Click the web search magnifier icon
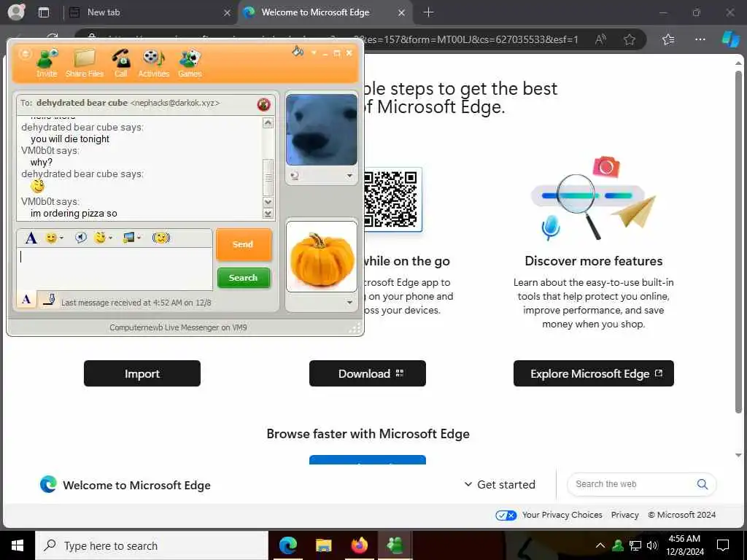 point(703,484)
